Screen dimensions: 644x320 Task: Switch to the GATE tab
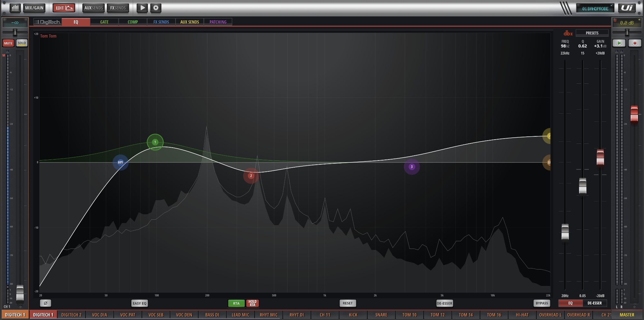[x=104, y=22]
